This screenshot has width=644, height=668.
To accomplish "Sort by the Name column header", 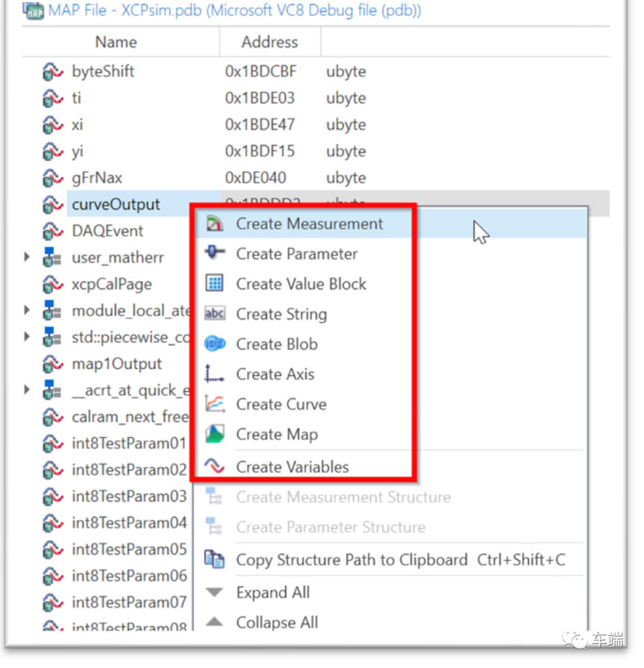I will coord(116,42).
